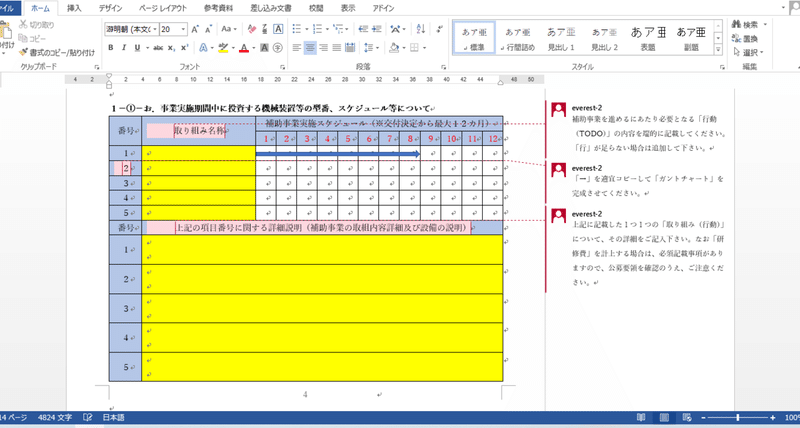Click the 検索 find button

[745, 24]
